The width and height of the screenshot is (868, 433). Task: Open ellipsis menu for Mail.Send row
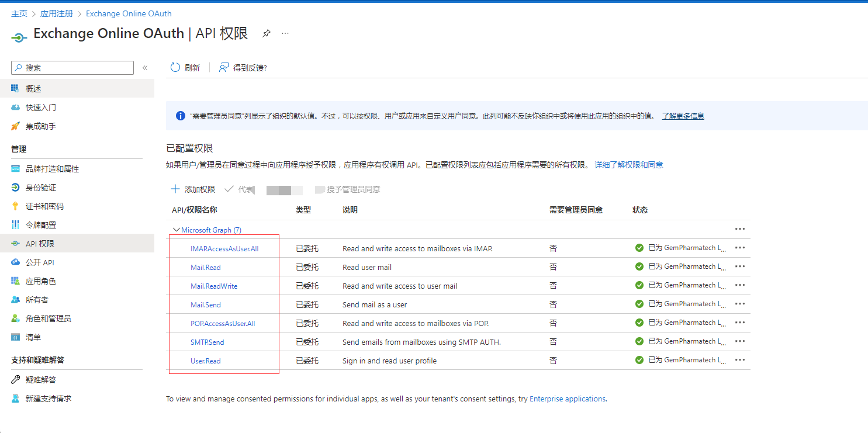pyautogui.click(x=740, y=304)
